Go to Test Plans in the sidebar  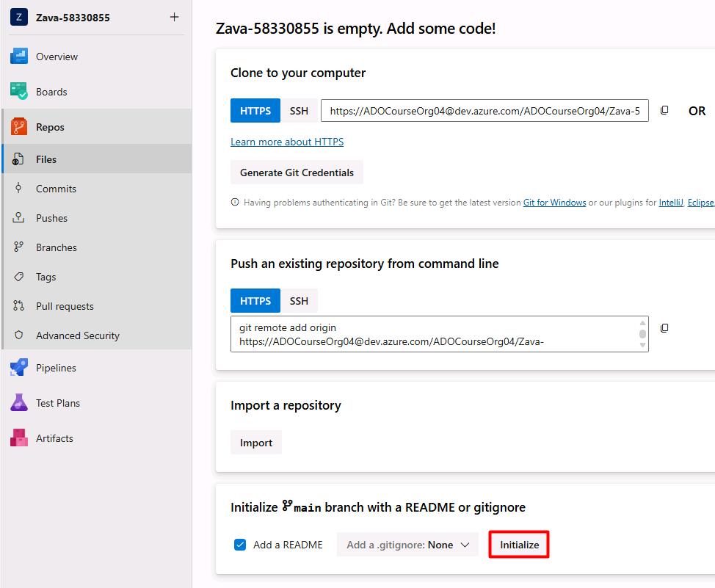coord(58,403)
